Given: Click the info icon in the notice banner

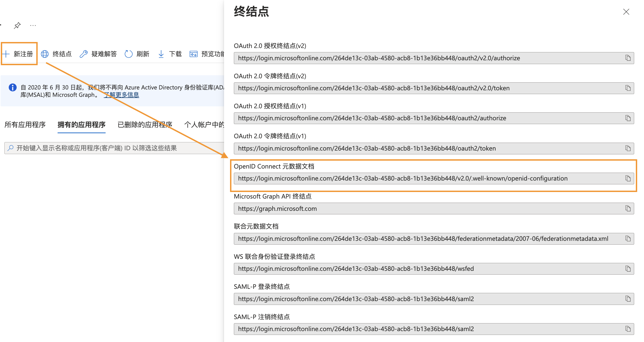Looking at the screenshot, I should (13, 87).
